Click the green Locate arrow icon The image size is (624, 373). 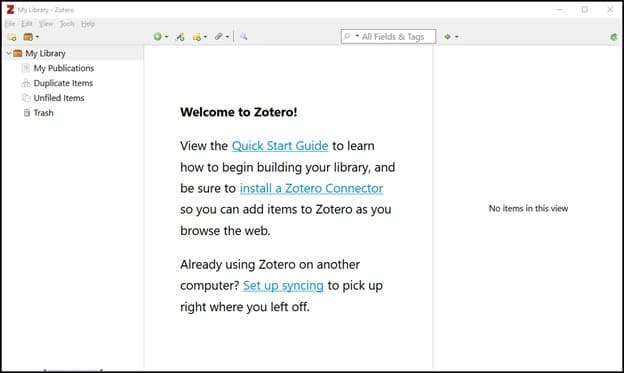pyautogui.click(x=448, y=37)
